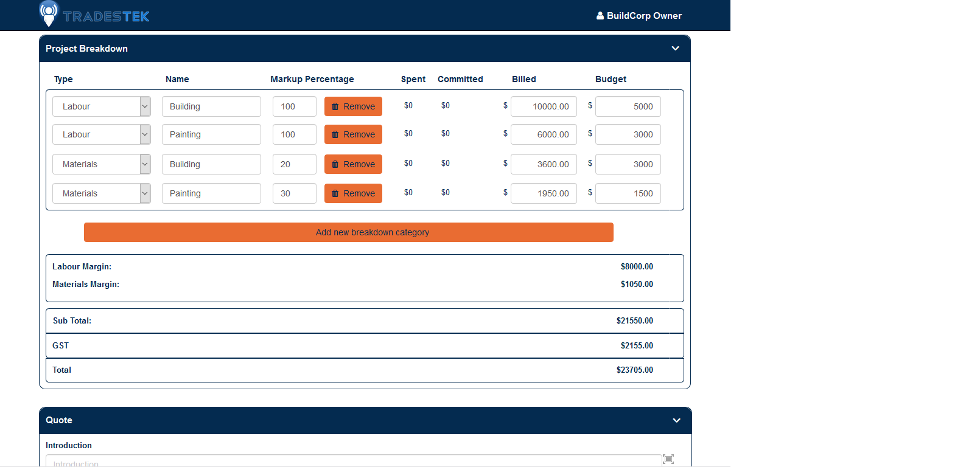
Task: Click the Billed field showing 3600.00
Action: click(544, 164)
